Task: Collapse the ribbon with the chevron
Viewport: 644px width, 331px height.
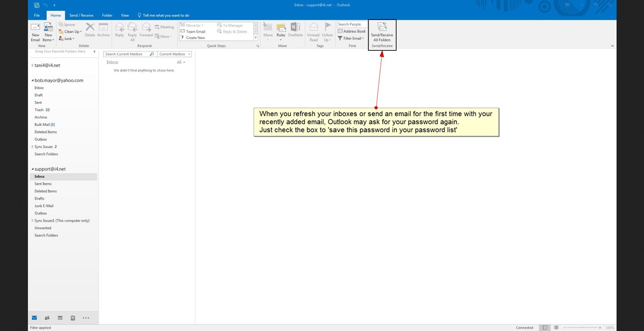Action: pos(612,46)
